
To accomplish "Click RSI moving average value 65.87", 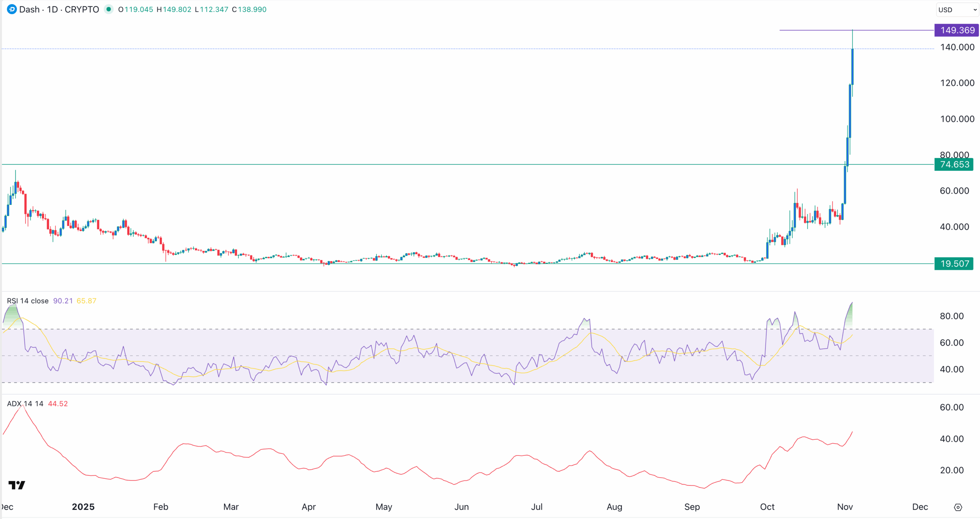I will tap(87, 301).
